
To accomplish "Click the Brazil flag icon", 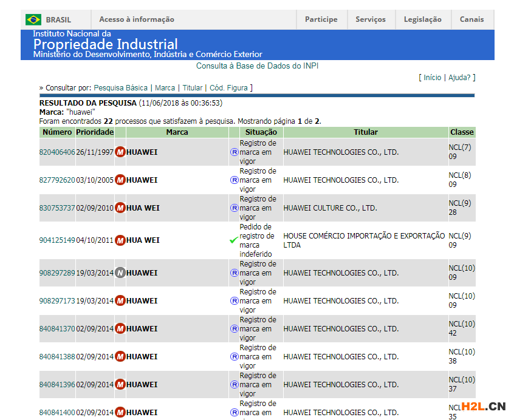I will click(x=33, y=19).
